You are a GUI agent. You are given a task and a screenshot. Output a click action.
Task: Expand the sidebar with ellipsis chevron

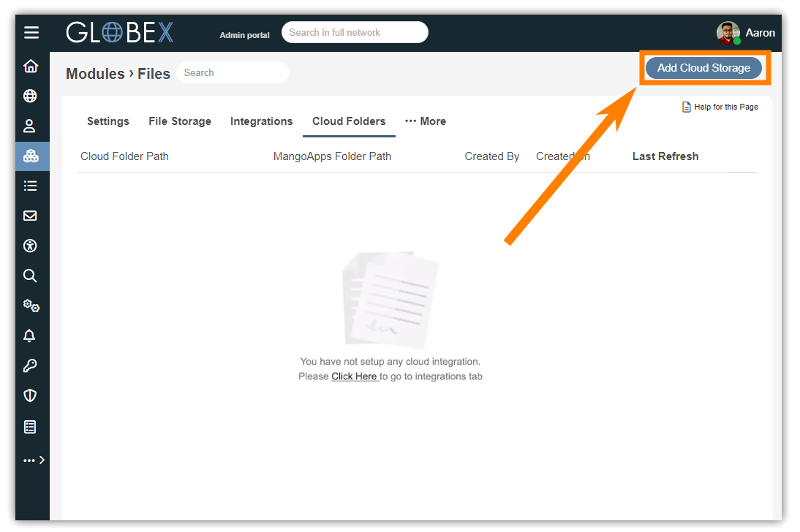34,460
